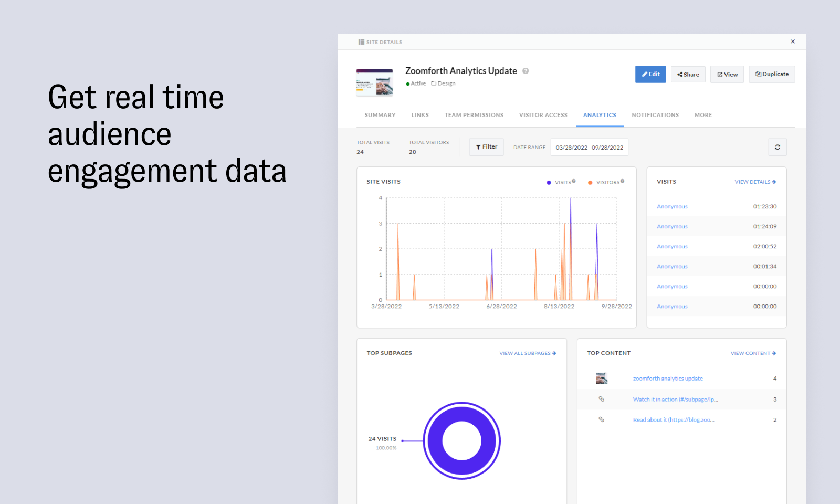Click the 100.00% label under 24 Visits
The height and width of the screenshot is (504, 840).
click(386, 448)
